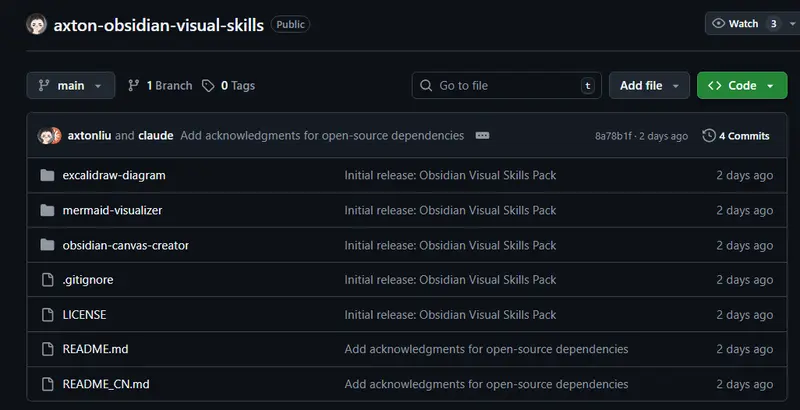This screenshot has width=800, height=410.
Task: Expand the Watch options dropdown arrow
Action: point(792,24)
